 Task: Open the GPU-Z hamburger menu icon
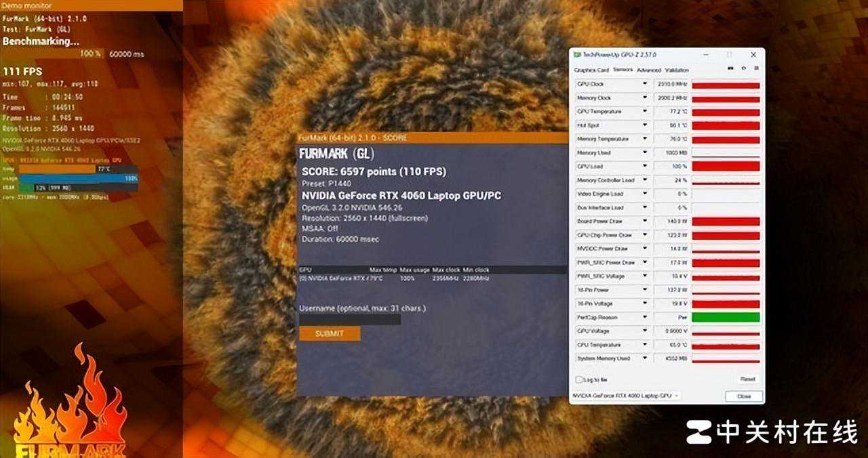click(x=756, y=68)
